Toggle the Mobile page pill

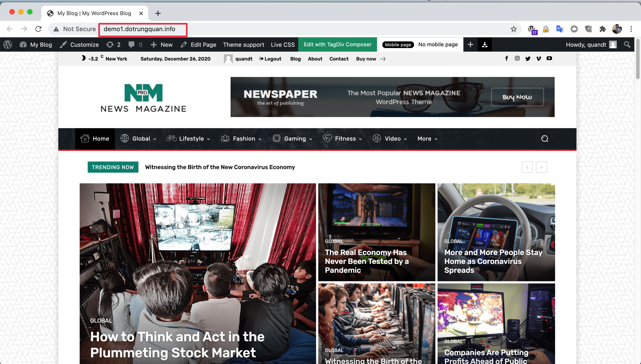(398, 45)
